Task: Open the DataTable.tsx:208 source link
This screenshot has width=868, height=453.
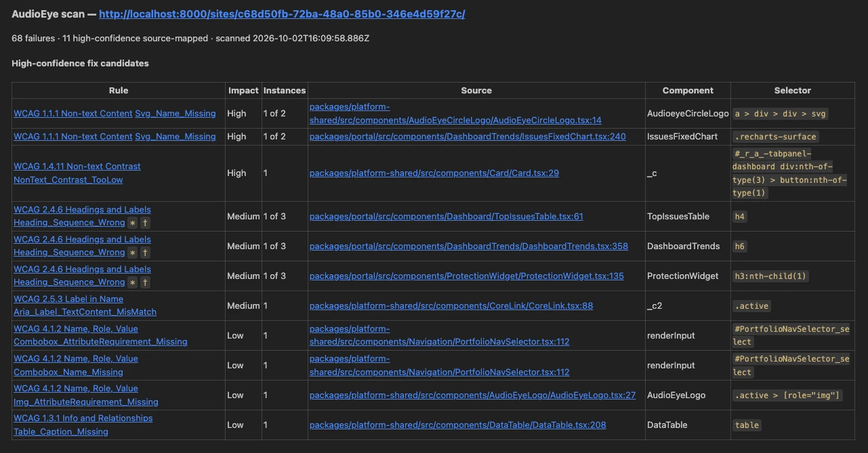Action: 458,425
